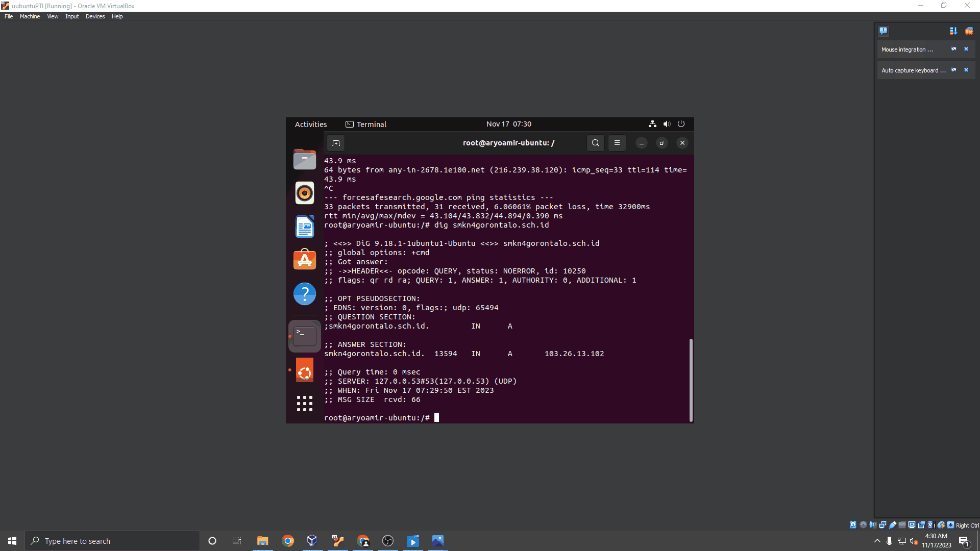Viewport: 980px width, 551px height.
Task: Open the Windows clock showing 4:30 AM
Action: [936, 541]
